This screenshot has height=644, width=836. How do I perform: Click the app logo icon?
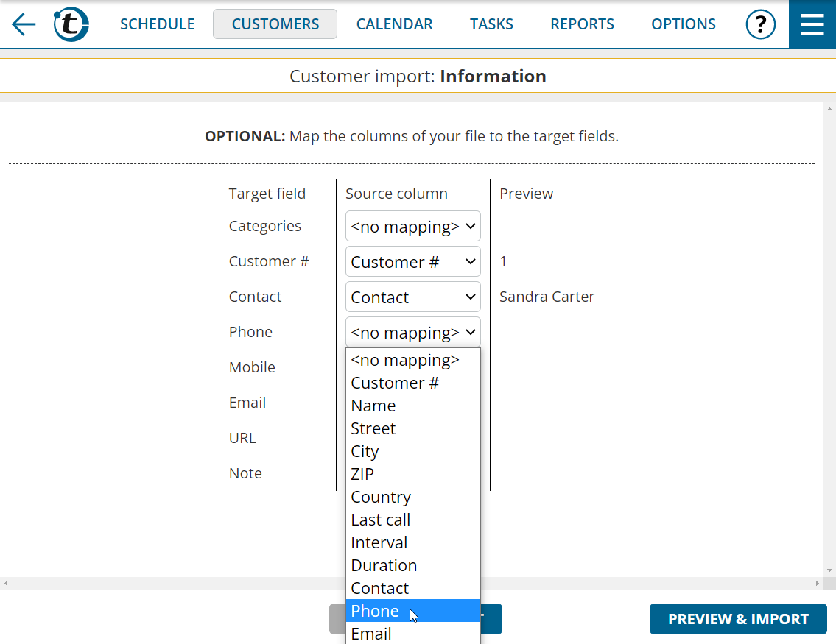tap(71, 24)
